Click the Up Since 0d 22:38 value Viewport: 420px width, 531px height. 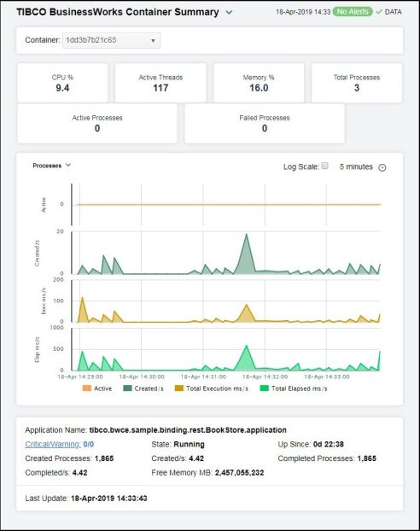coord(328,444)
